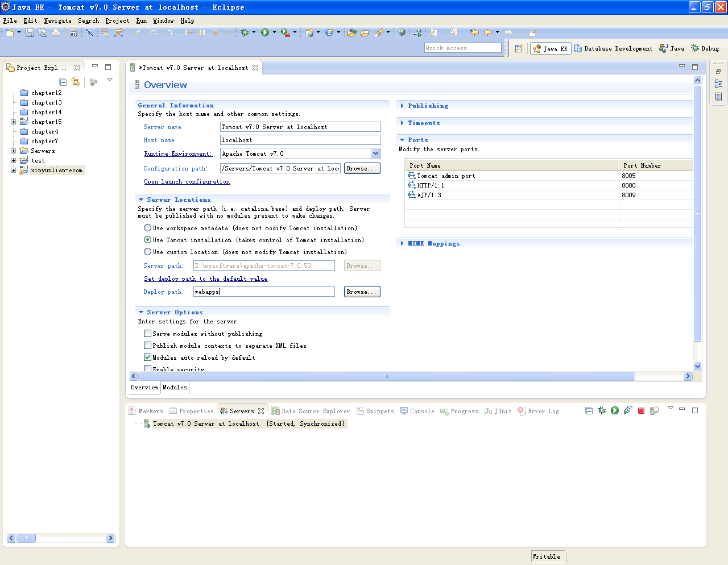Switch to Java EE perspective
This screenshot has width=728, height=565.
[550, 49]
